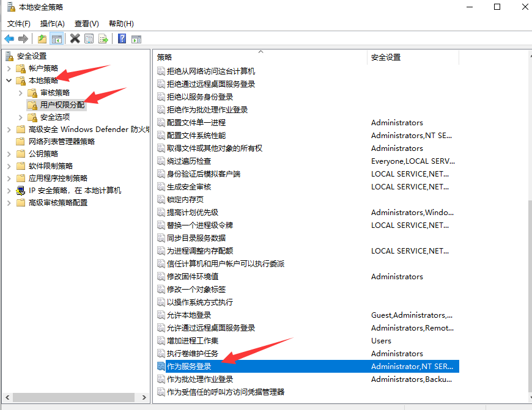Select policy 生成安全审核
532x410 pixels.
point(188,187)
